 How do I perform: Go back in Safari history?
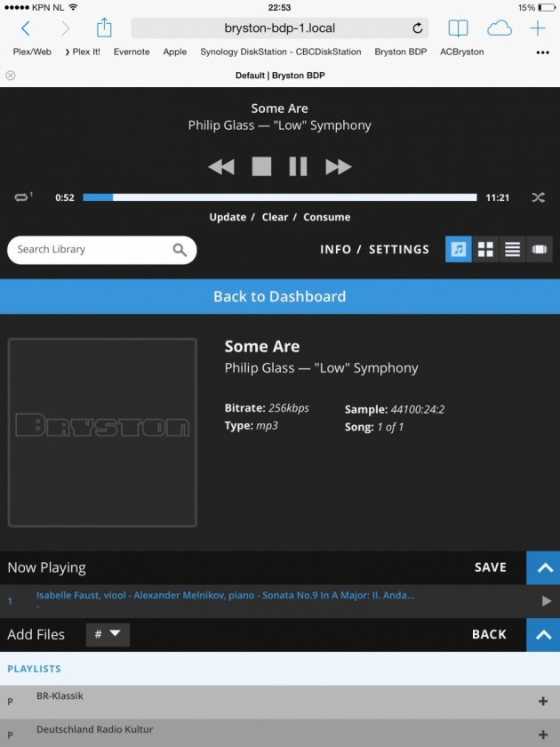point(26,28)
